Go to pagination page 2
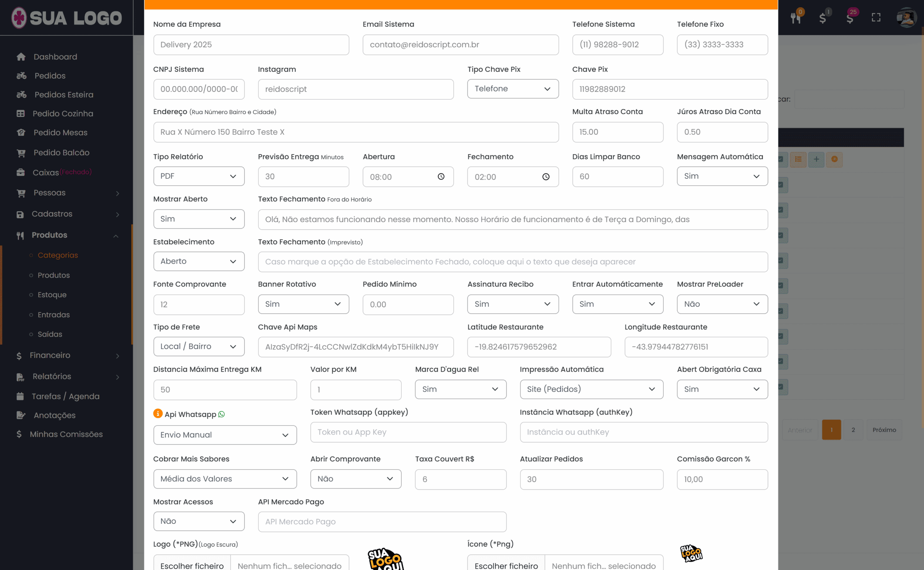924x570 pixels. pyautogui.click(x=853, y=430)
